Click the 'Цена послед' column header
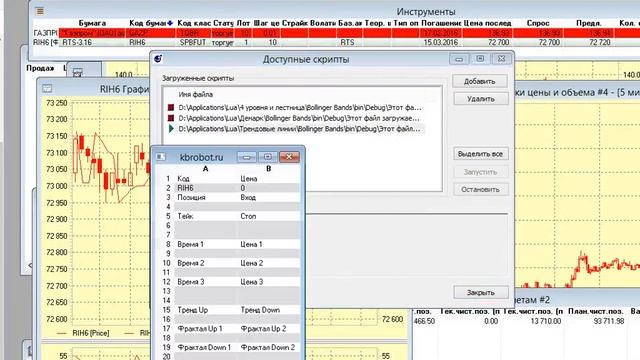Screen dimensions: 640x360 click(x=487, y=23)
